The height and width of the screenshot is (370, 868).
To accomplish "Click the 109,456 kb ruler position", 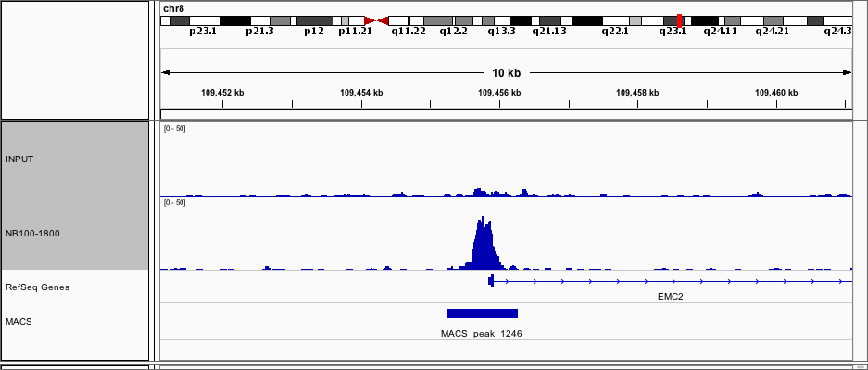I will click(x=499, y=93).
